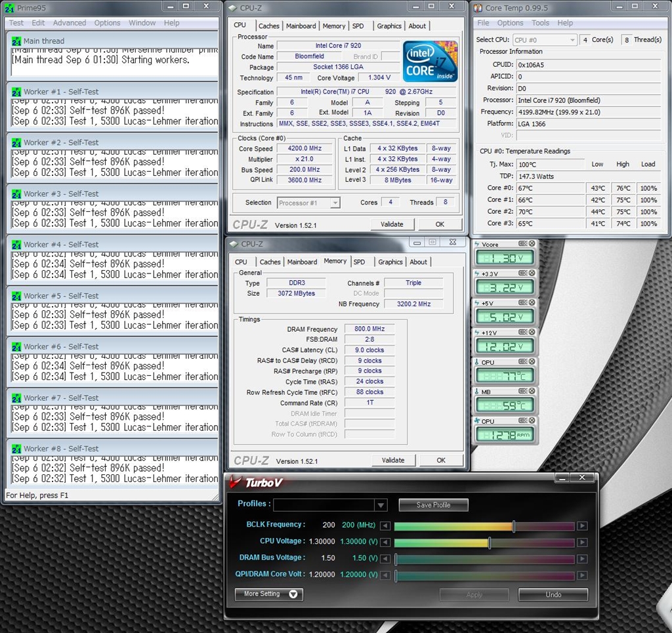Image resolution: width=672 pixels, height=633 pixels.
Task: Open the Test menu in Prime95
Action: click(16, 23)
